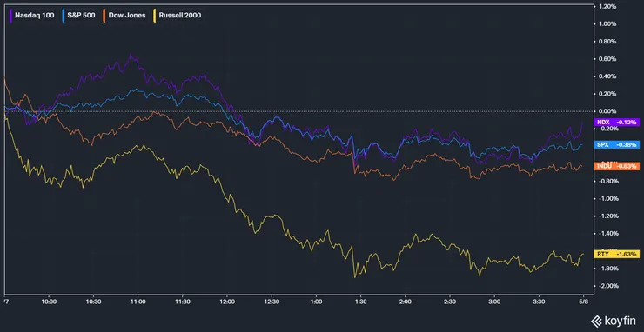644x332 pixels.
Task: Click the 3:30 time axis label
Action: 540,302
